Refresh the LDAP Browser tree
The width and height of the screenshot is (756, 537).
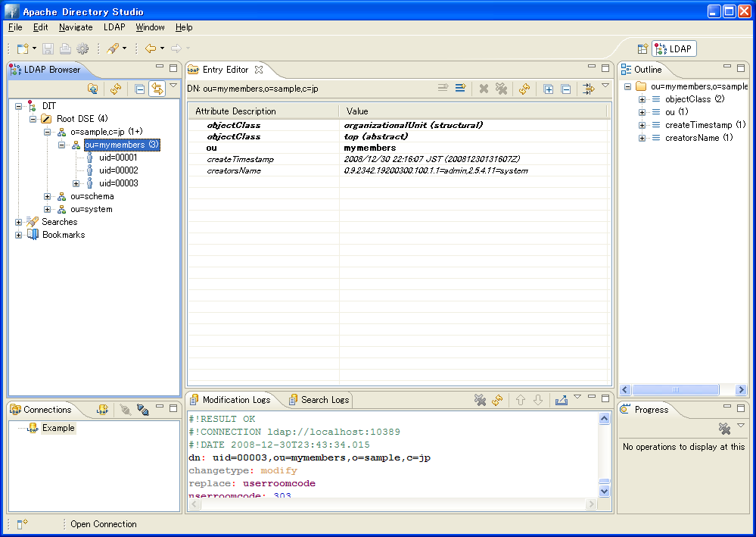click(x=116, y=89)
